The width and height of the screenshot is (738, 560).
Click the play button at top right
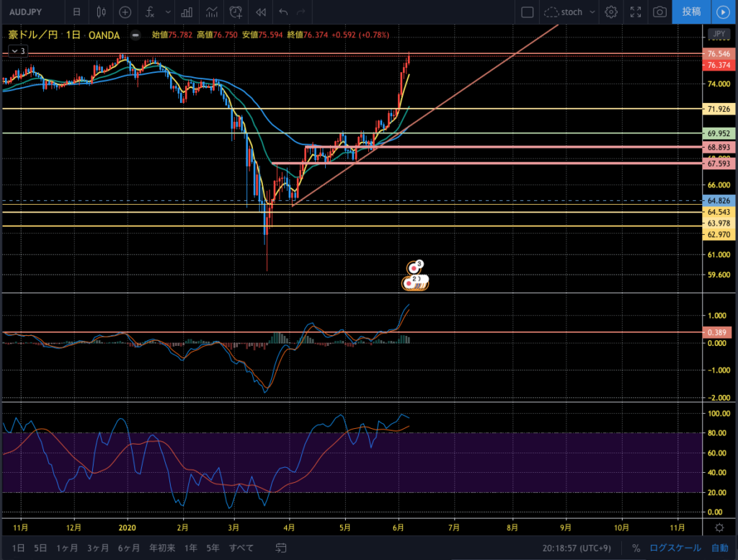coord(724,12)
